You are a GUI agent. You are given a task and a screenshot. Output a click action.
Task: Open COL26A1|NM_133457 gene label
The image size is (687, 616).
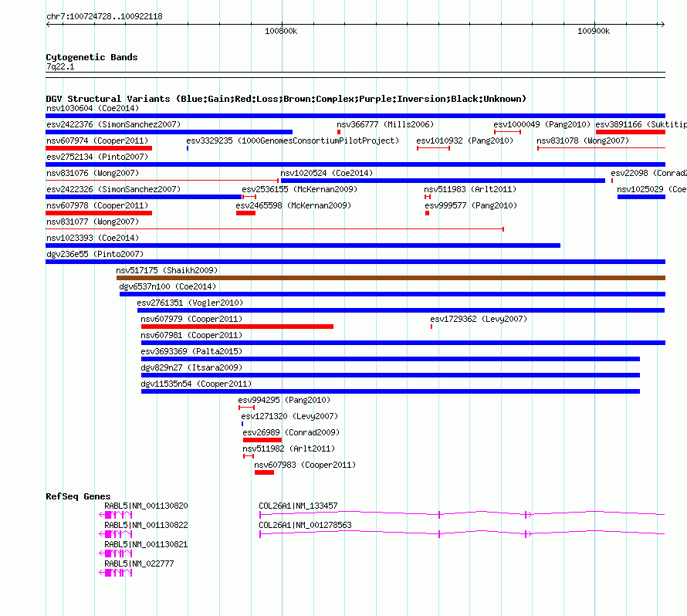coord(298,506)
